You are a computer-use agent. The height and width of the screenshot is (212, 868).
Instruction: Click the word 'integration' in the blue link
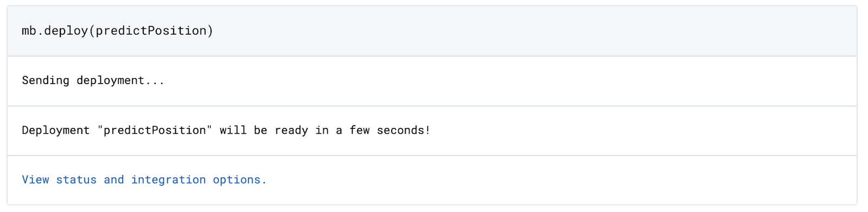point(168,180)
